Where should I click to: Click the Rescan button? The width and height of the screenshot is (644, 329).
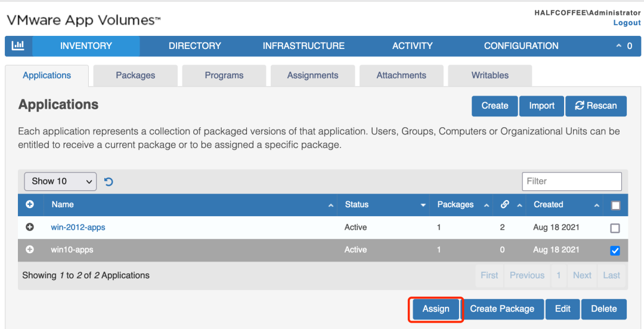(596, 106)
